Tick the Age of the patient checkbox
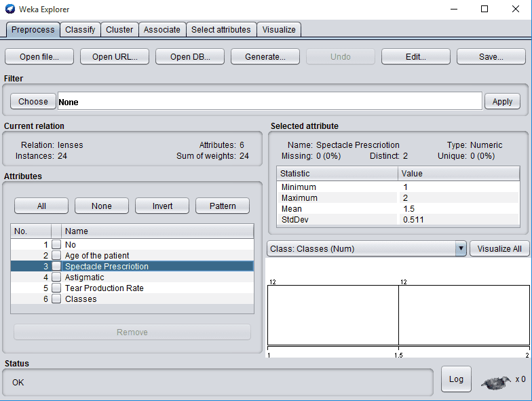The width and height of the screenshot is (532, 401). [x=56, y=255]
